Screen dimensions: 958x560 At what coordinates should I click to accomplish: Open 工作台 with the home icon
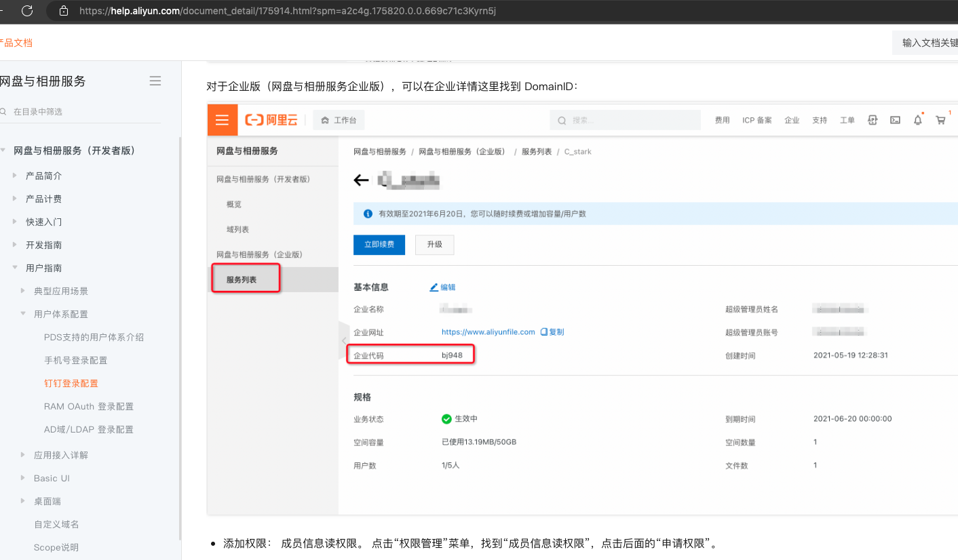point(339,120)
